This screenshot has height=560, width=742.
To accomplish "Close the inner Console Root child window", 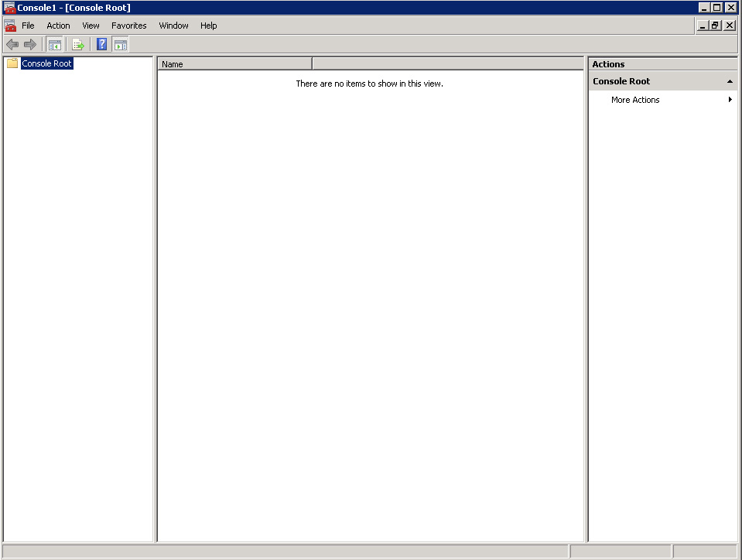I will pos(730,26).
